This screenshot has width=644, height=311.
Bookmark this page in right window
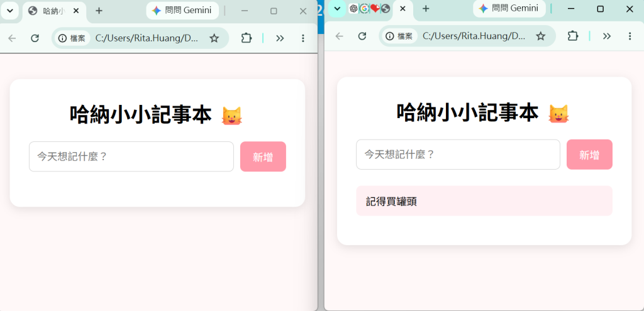point(541,36)
